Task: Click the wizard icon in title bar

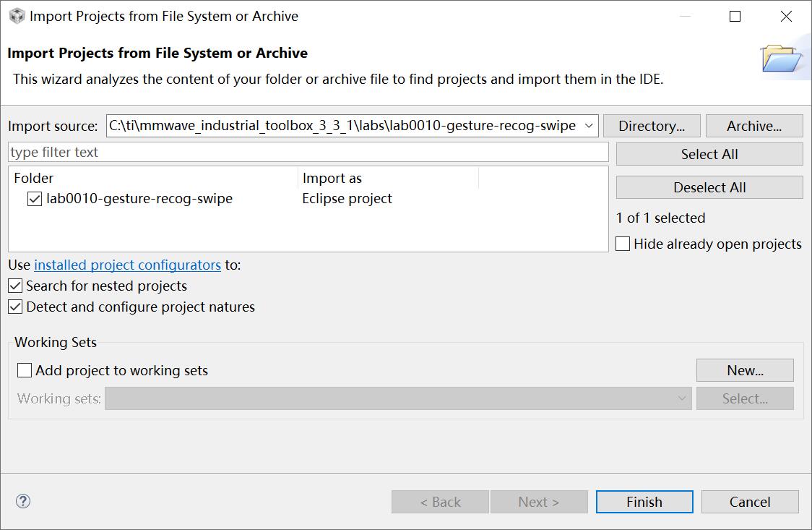Action: click(16, 16)
